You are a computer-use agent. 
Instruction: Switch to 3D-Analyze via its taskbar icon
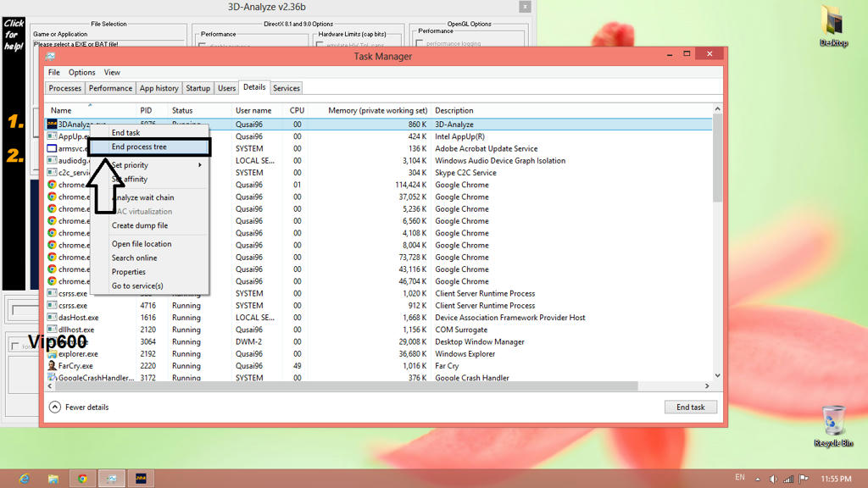pyautogui.click(x=142, y=479)
